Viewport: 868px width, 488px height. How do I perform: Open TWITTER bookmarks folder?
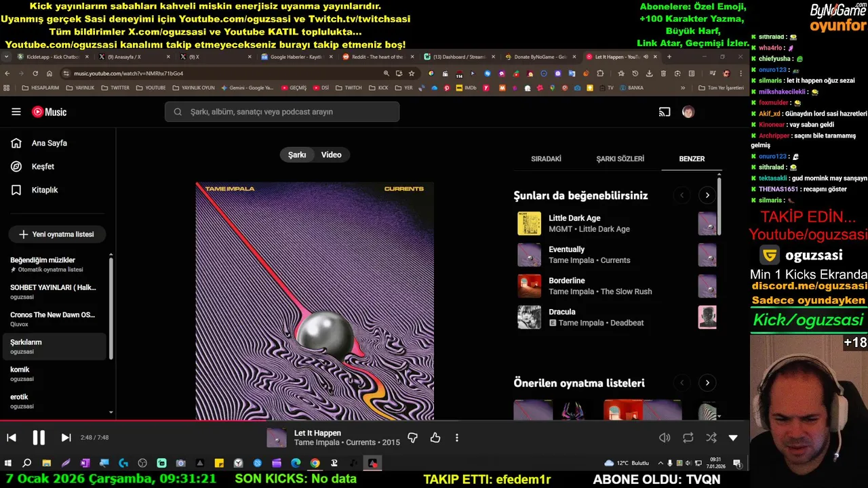115,87
